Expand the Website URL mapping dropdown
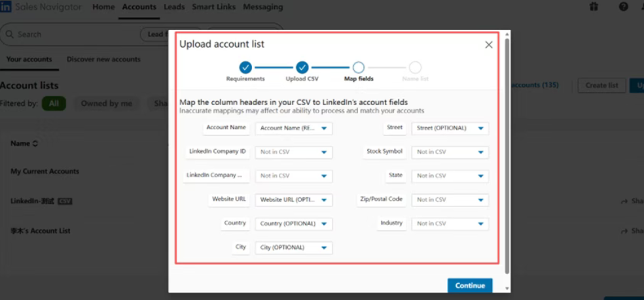644x300 pixels. tap(293, 200)
